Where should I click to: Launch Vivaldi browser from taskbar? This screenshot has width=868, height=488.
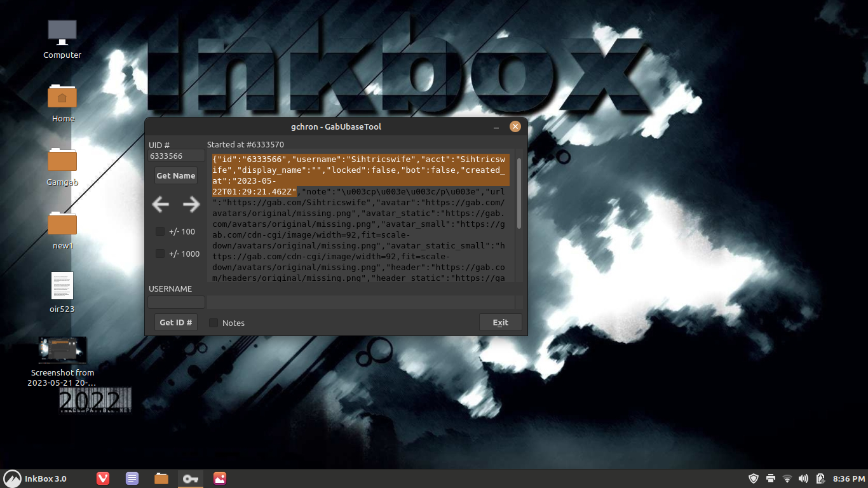tap(103, 478)
